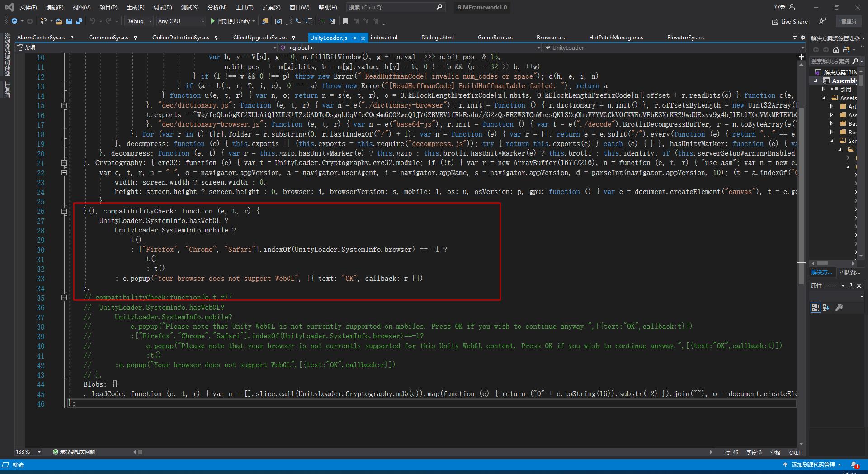The width and height of the screenshot is (868, 474).
Task: Toggle auto-hide pin of Properties panel
Action: [x=851, y=285]
